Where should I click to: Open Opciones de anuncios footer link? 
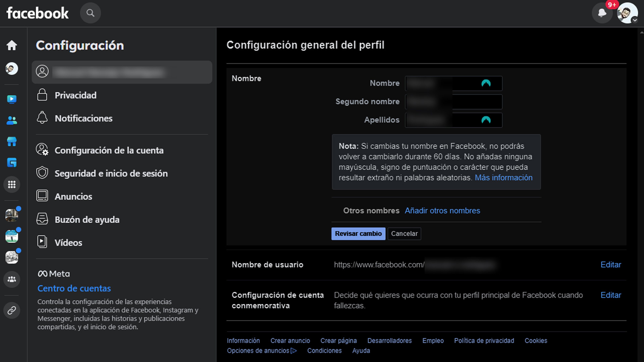(262, 350)
